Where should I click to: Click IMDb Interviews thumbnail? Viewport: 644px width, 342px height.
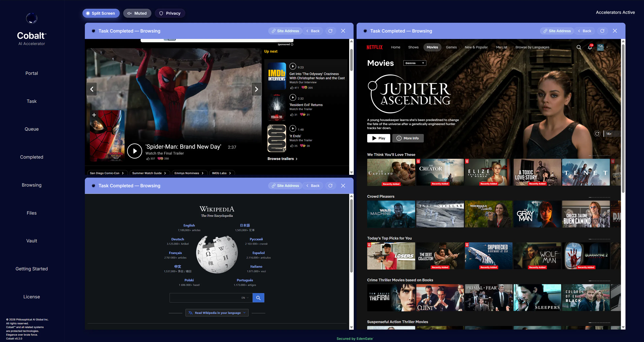click(x=277, y=76)
